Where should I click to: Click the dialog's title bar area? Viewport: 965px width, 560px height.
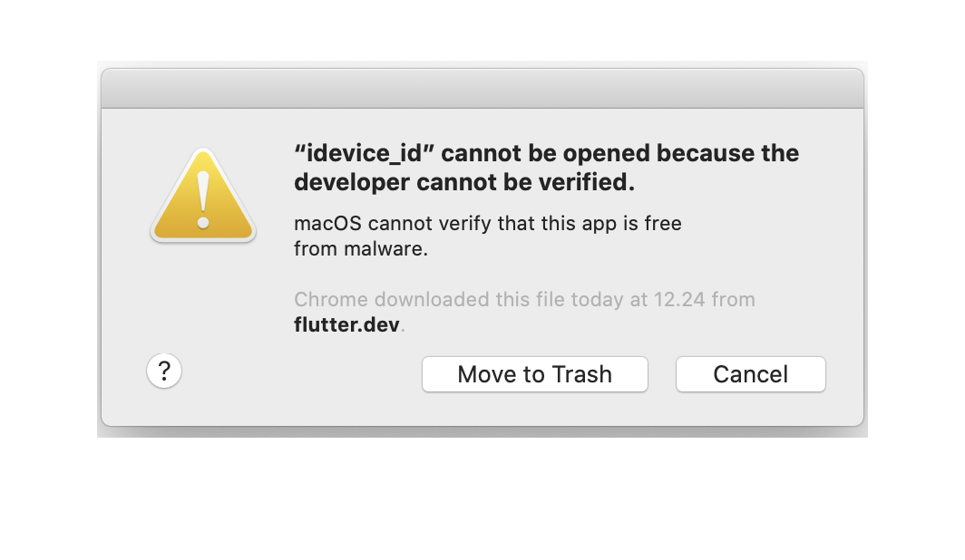(x=482, y=86)
